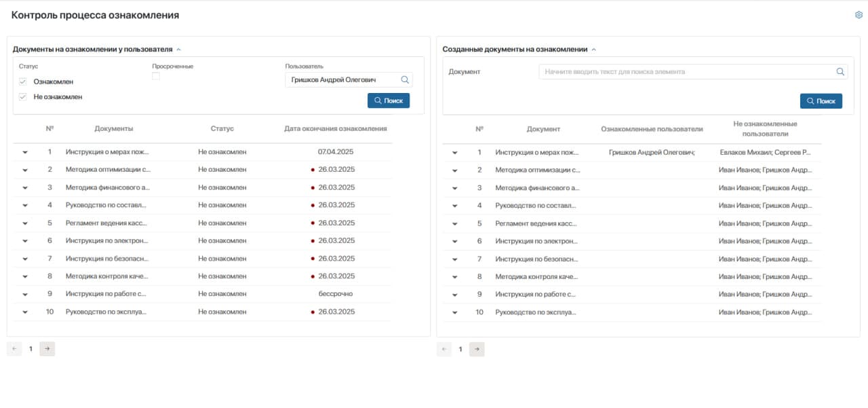Enable the 'Просроченные' checkbox

click(156, 77)
